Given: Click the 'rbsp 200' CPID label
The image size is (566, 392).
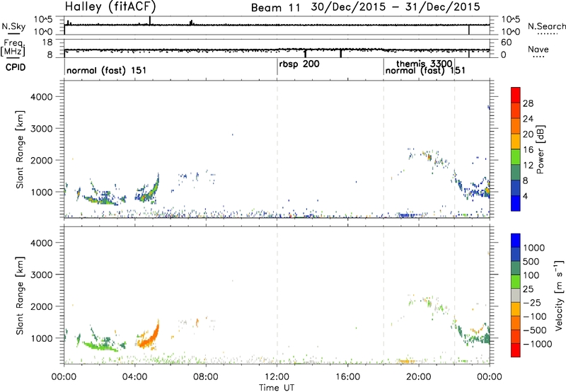Looking at the screenshot, I should click(299, 64).
